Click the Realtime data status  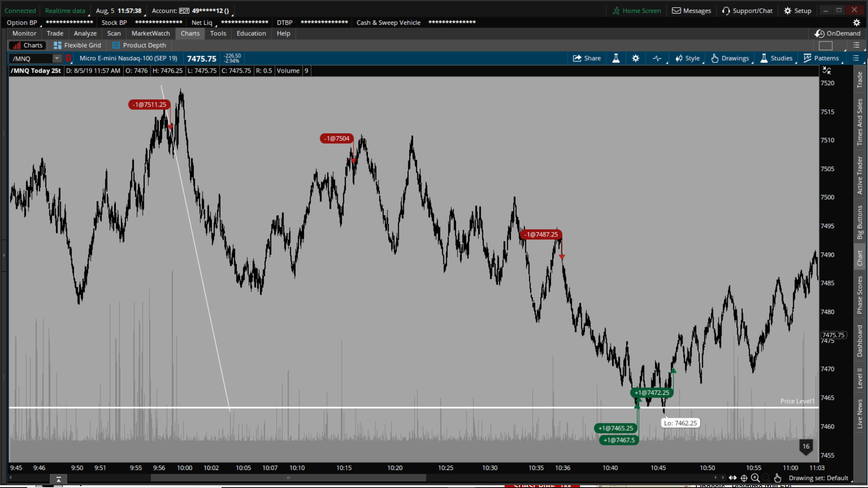[65, 11]
